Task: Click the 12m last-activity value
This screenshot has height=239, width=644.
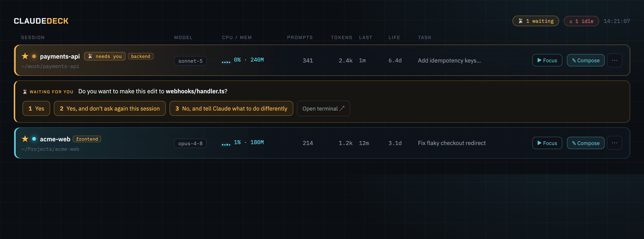Action: [x=364, y=143]
